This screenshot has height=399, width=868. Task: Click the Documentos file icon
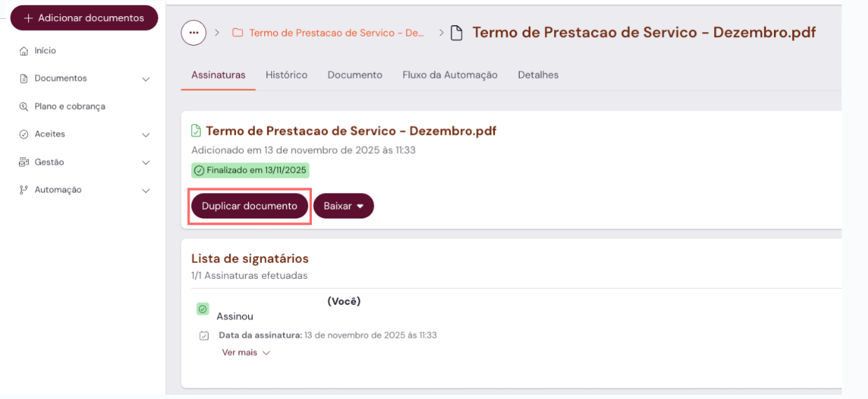pos(24,79)
